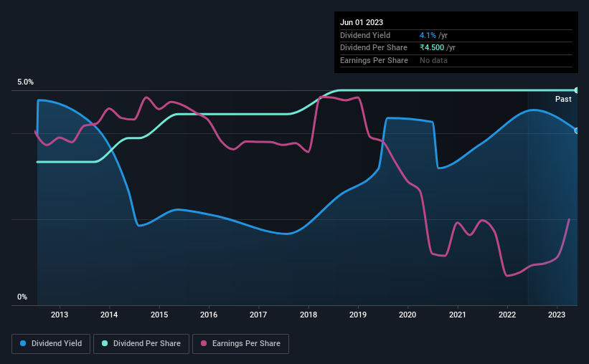Click the Dividend Per Share tooltip row label

pyautogui.click(x=373, y=48)
